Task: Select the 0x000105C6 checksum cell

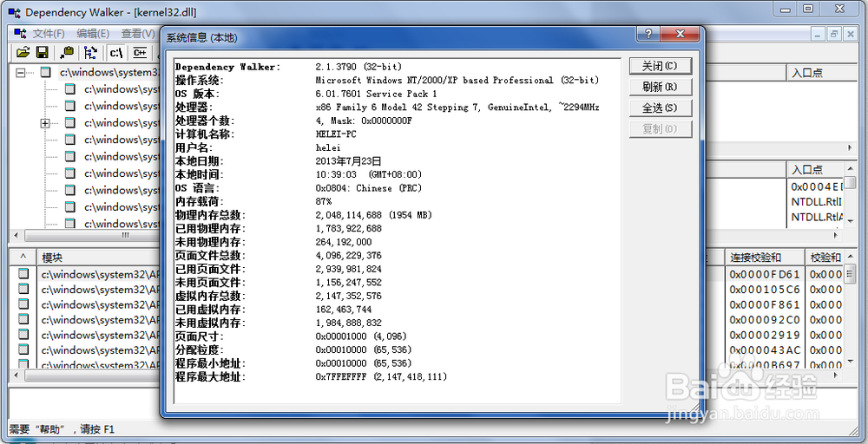Action: (765, 289)
